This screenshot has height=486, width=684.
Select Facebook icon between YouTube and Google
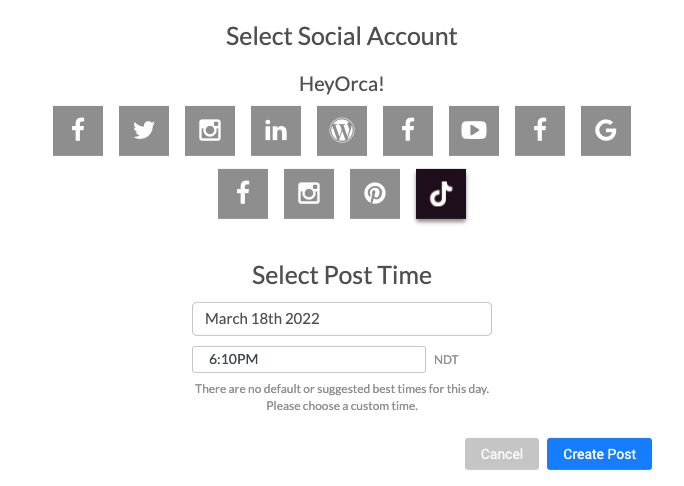[x=540, y=131]
